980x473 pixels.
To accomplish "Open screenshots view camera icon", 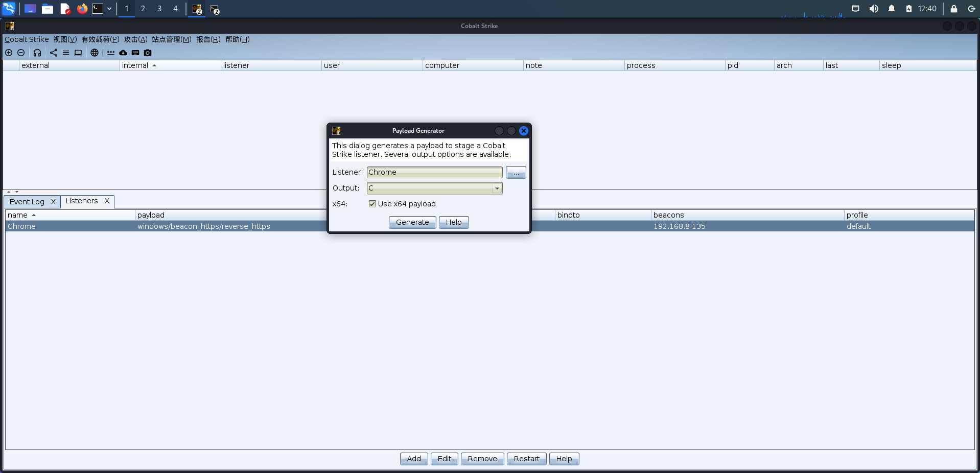I will point(148,53).
